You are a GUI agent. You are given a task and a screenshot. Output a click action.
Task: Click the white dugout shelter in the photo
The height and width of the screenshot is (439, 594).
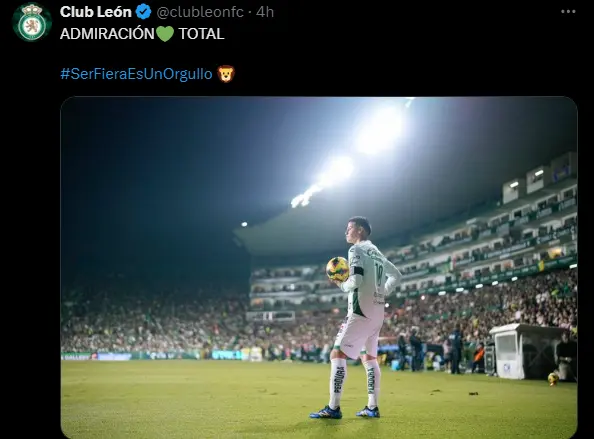click(527, 351)
